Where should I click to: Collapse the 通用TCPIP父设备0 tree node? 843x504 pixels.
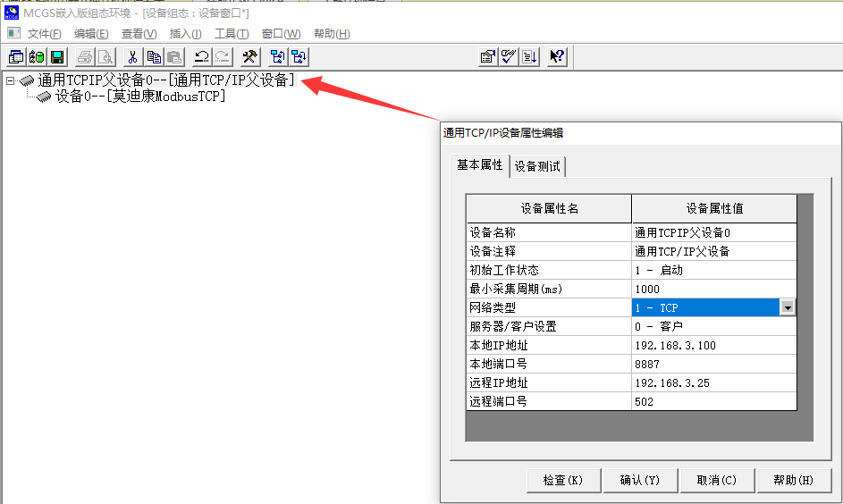10,80
